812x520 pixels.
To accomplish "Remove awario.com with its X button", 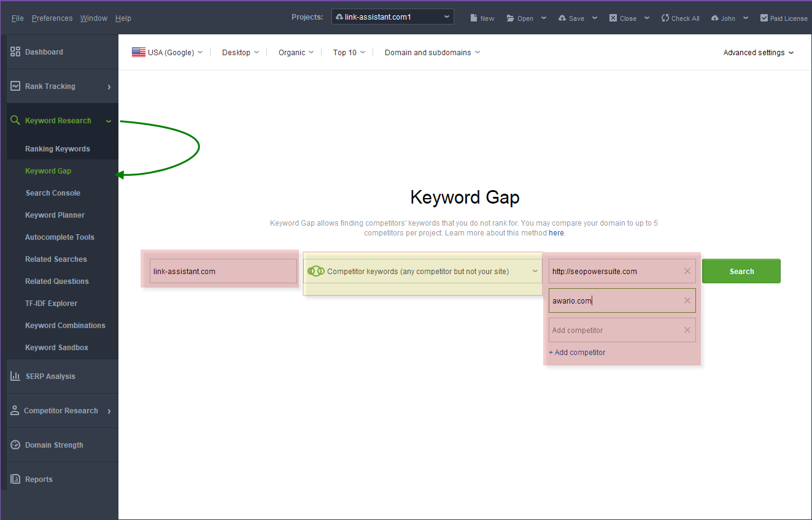I will [x=687, y=300].
